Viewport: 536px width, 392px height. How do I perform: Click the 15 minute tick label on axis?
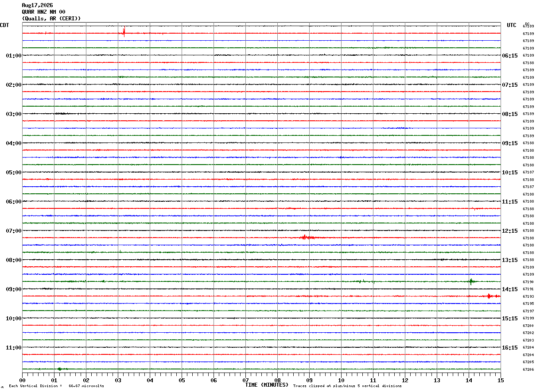click(501, 380)
